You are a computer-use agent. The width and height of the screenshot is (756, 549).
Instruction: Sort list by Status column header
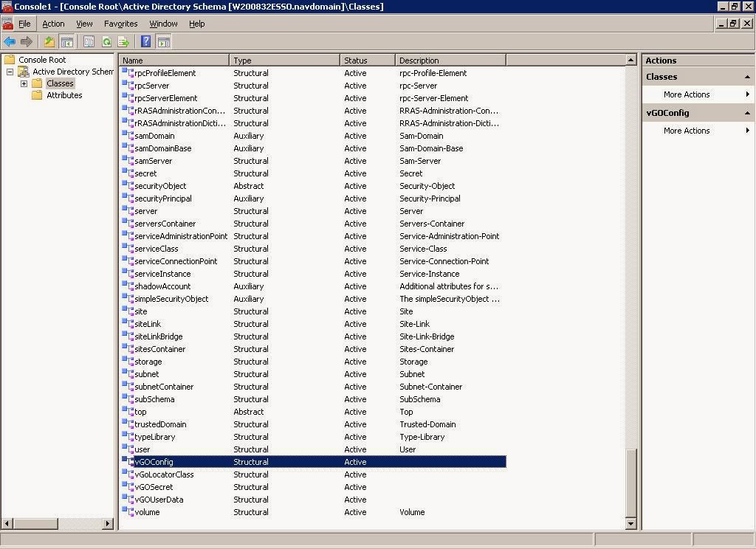coord(368,61)
